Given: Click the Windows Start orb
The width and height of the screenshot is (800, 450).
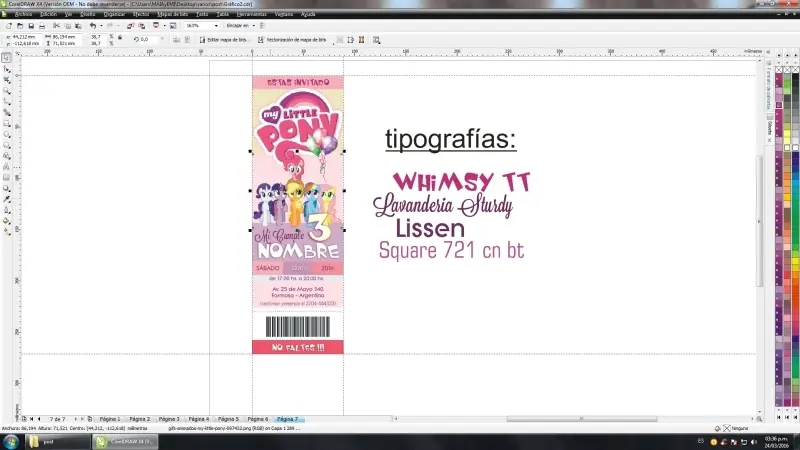Looking at the screenshot, I should pos(11,441).
